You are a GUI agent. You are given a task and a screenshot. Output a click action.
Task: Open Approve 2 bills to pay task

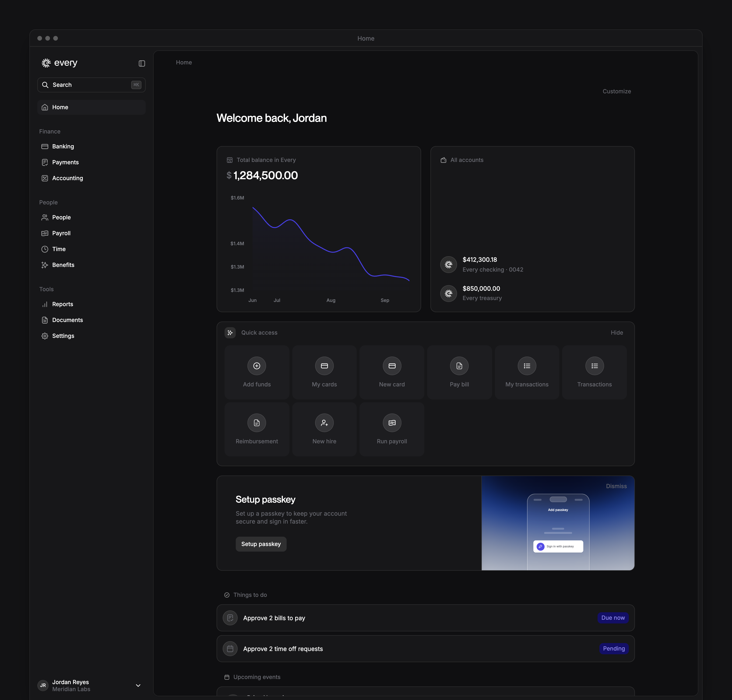point(426,618)
